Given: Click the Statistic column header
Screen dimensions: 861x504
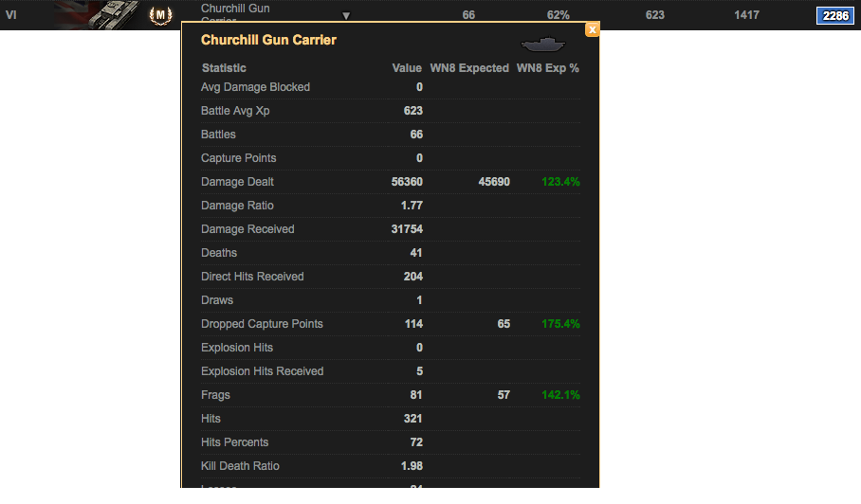Looking at the screenshot, I should pyautogui.click(x=224, y=68).
